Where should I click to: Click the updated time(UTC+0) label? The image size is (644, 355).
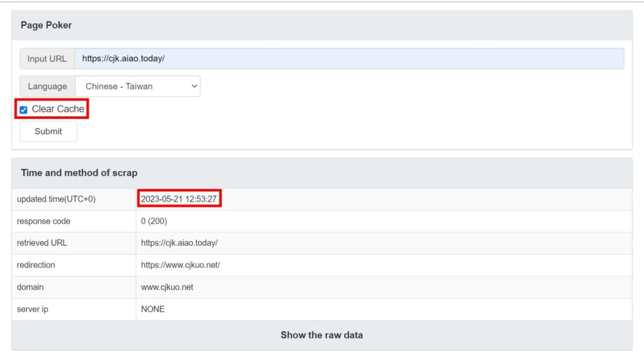[x=56, y=199]
